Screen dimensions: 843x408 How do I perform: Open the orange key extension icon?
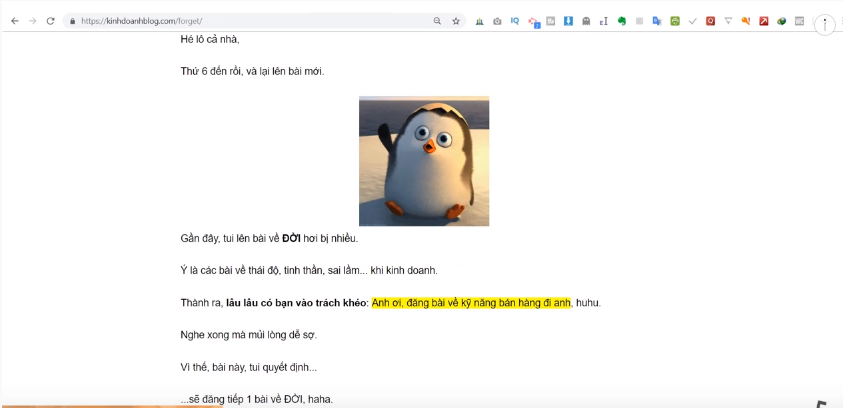coord(746,21)
